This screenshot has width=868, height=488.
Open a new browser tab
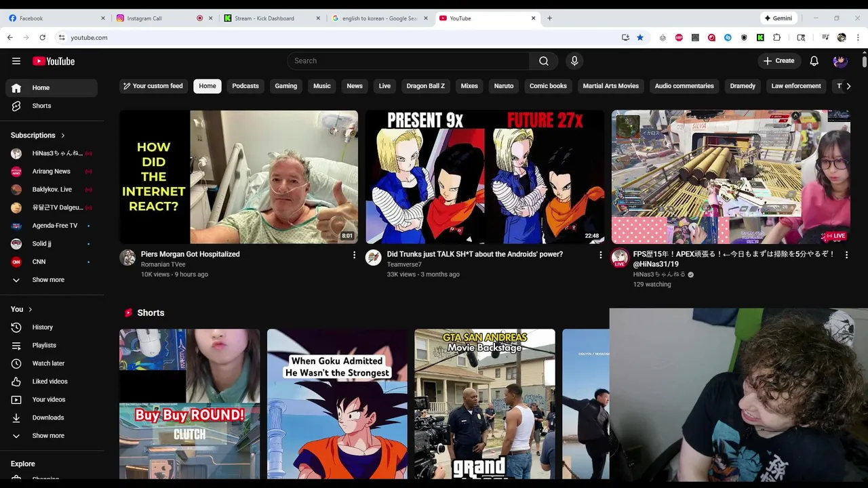[x=549, y=18]
